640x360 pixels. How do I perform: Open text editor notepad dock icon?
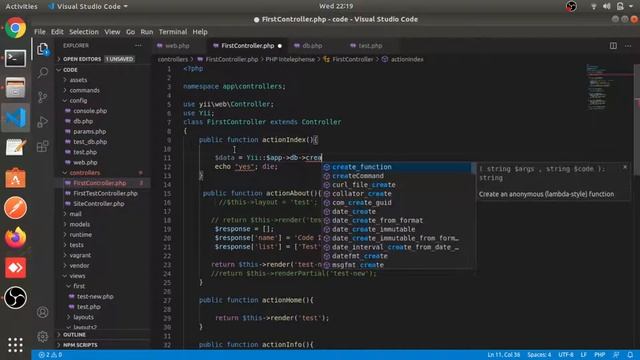pos(16,147)
